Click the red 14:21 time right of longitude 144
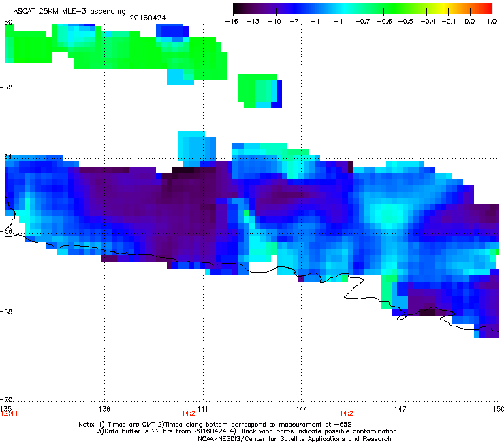 349,414
